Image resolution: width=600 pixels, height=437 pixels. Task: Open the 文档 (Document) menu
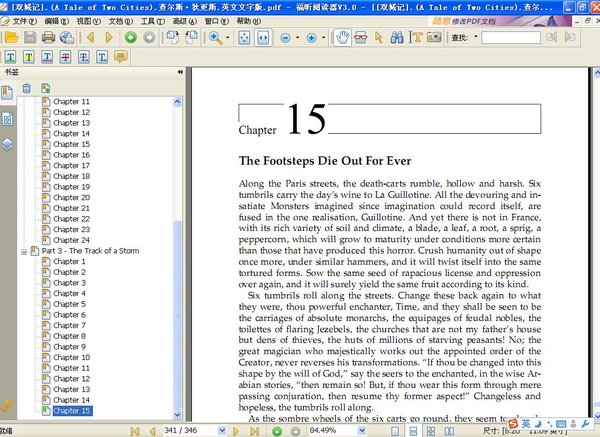121,21
